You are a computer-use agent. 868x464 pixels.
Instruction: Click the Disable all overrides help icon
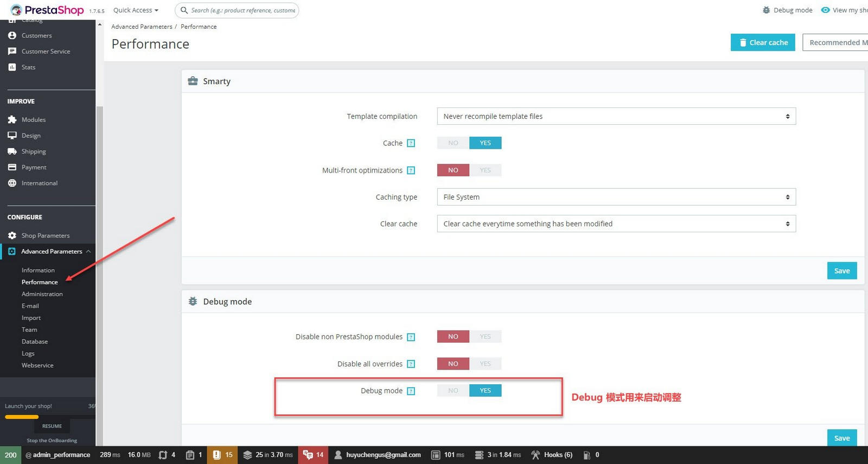[x=411, y=364]
